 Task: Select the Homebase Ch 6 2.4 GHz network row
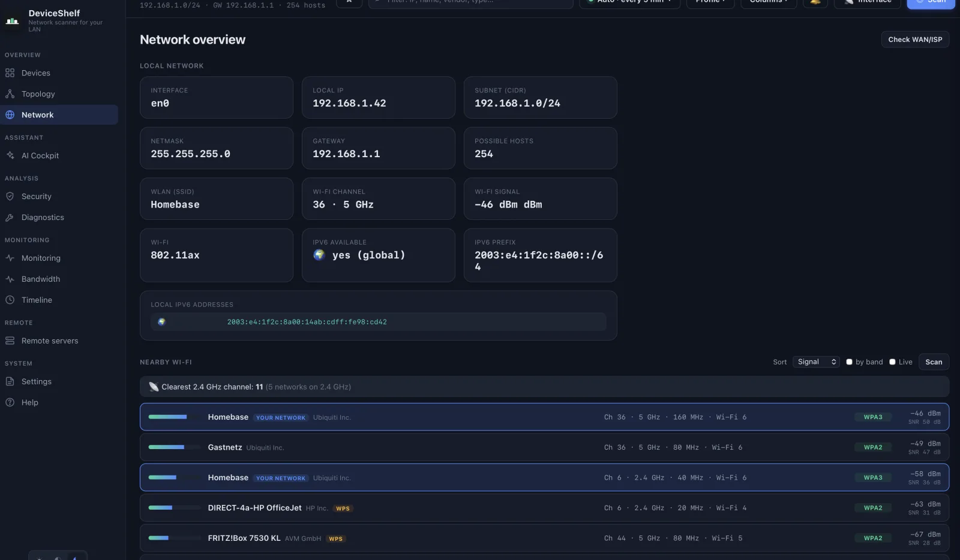(x=544, y=478)
